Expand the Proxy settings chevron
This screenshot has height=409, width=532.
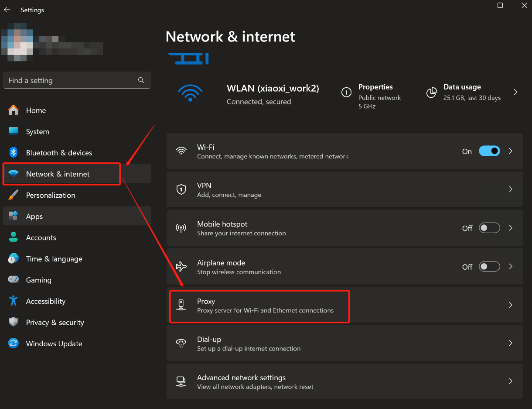(x=511, y=305)
